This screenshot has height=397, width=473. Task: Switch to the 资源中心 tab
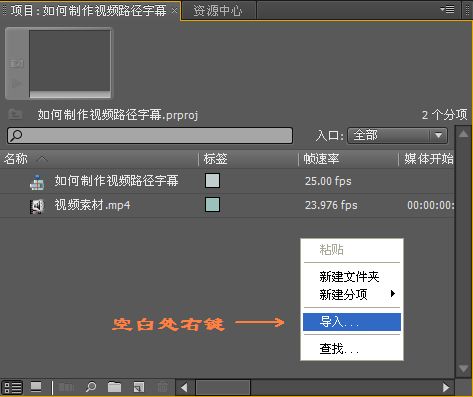pos(218,11)
